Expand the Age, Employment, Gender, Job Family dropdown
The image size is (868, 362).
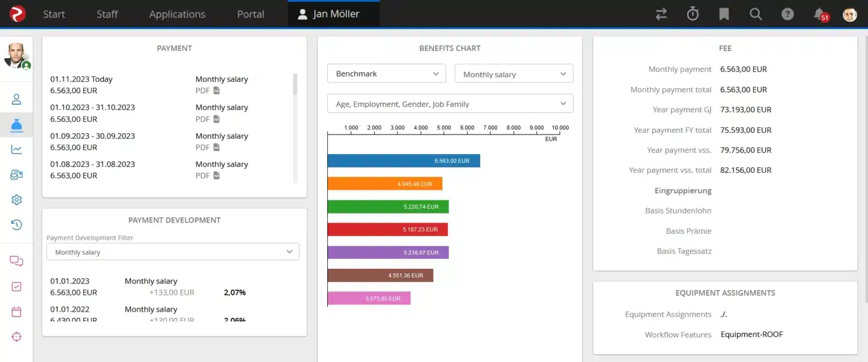450,104
